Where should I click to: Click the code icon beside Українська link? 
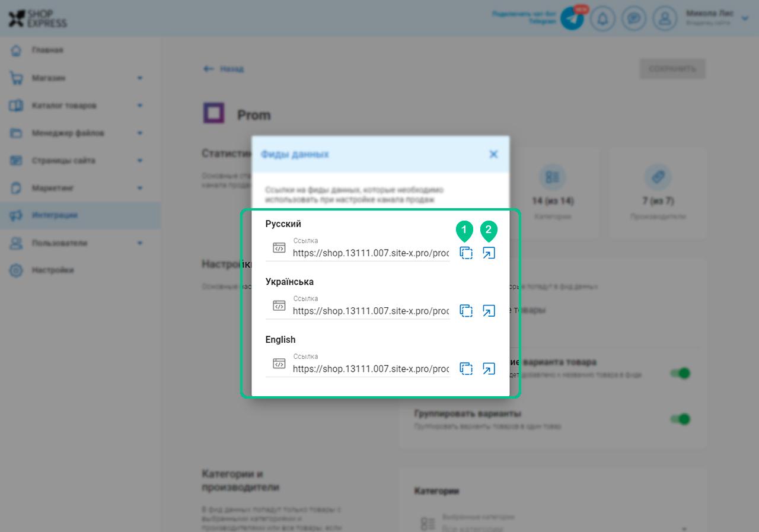279,305
